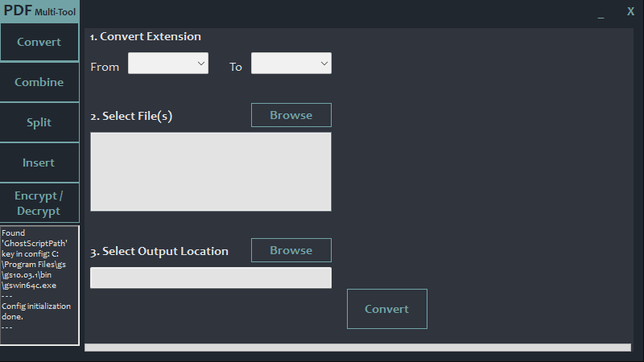Close the PDF Multi-Tool window with X
Viewport: 644px width, 362px height.
(630, 11)
